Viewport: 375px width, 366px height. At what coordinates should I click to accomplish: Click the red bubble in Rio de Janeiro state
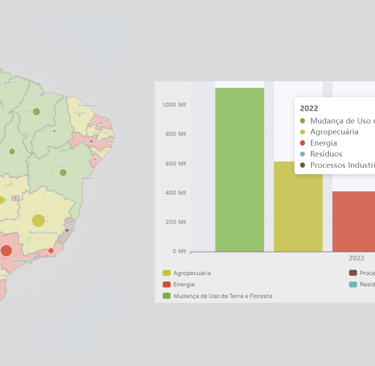pos(51,251)
